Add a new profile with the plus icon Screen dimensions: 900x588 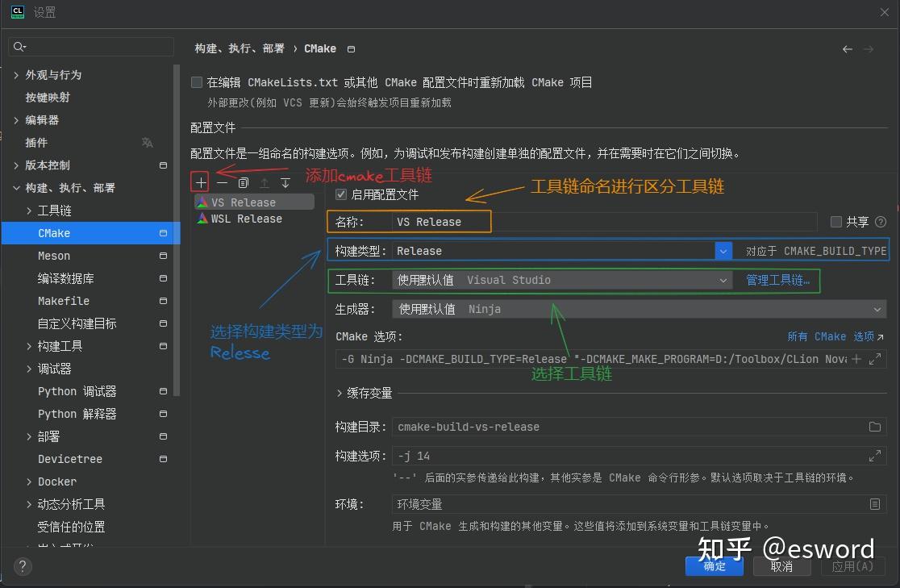(199, 181)
